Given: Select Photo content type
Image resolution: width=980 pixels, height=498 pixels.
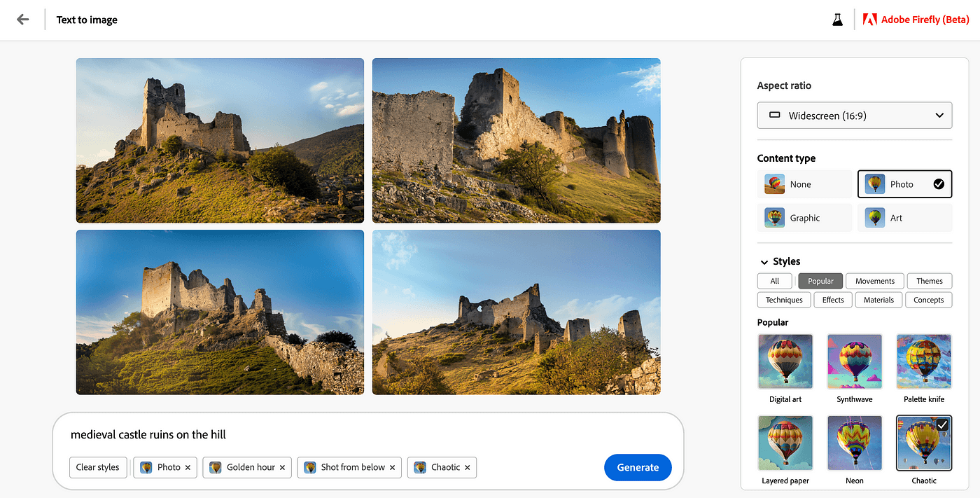Looking at the screenshot, I should coord(904,184).
